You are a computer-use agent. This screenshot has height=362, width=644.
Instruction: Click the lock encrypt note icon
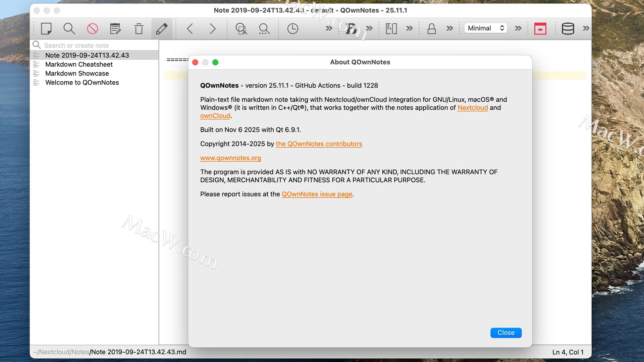pos(431,28)
